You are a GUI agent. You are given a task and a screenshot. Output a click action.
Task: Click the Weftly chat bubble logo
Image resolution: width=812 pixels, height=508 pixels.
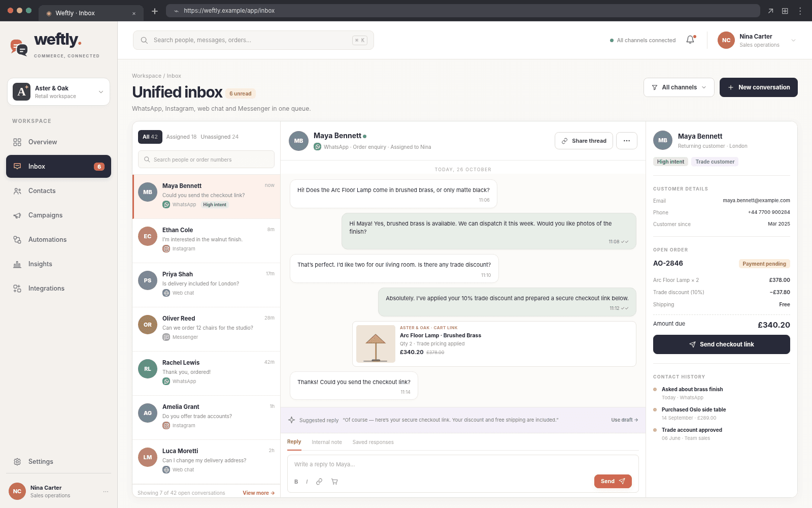click(19, 47)
